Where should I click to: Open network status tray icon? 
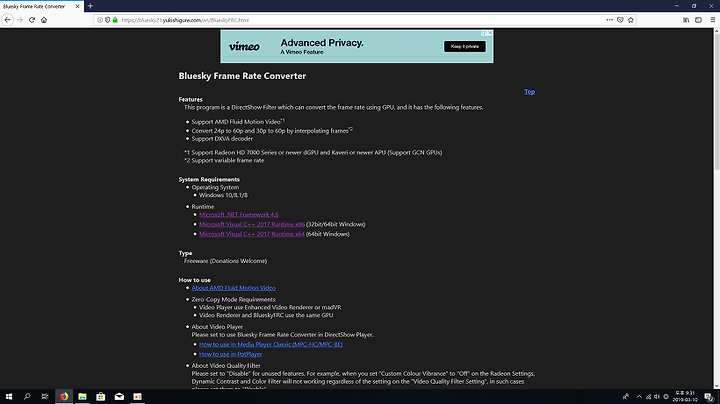(x=648, y=397)
